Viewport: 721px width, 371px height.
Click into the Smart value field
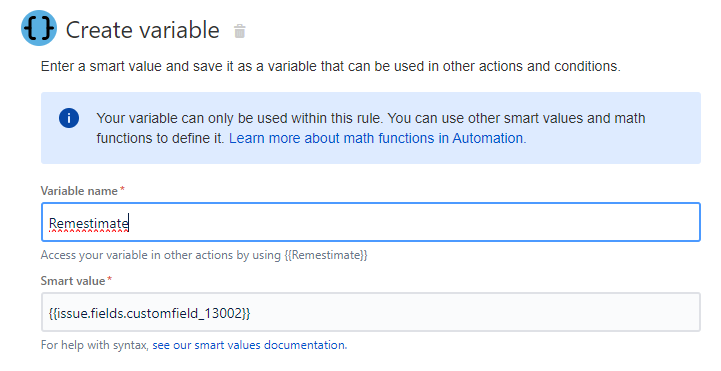371,312
